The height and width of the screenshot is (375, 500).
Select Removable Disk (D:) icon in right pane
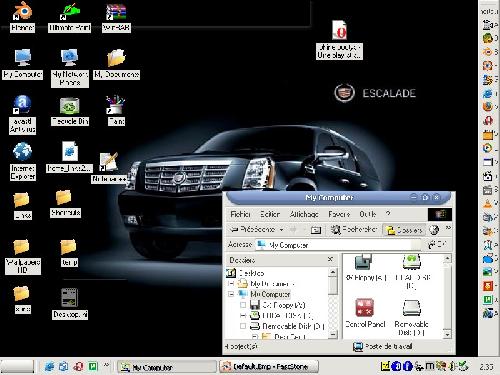(x=411, y=317)
